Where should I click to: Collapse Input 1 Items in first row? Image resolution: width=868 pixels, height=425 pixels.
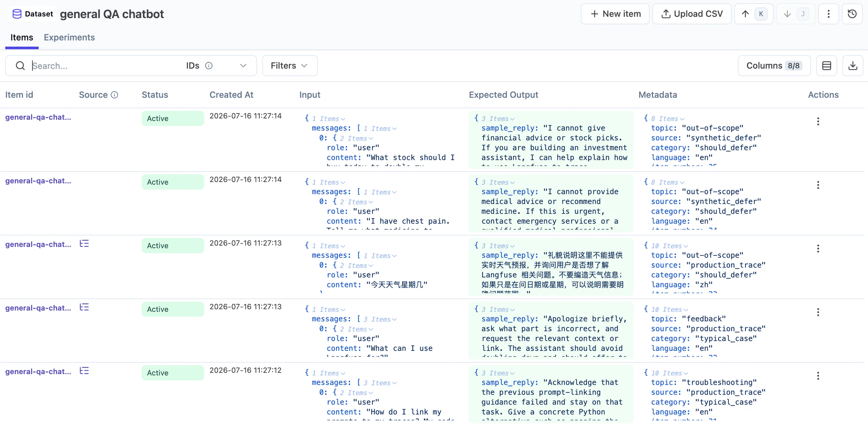[x=328, y=119]
